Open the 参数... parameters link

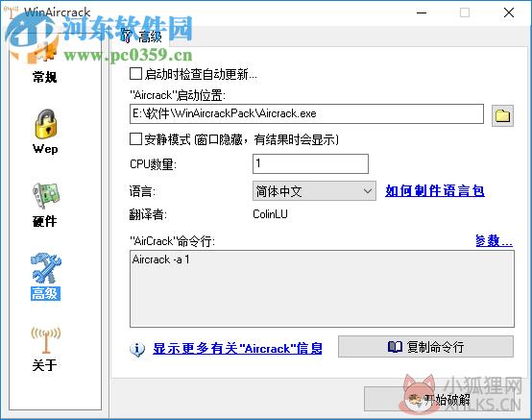(494, 240)
